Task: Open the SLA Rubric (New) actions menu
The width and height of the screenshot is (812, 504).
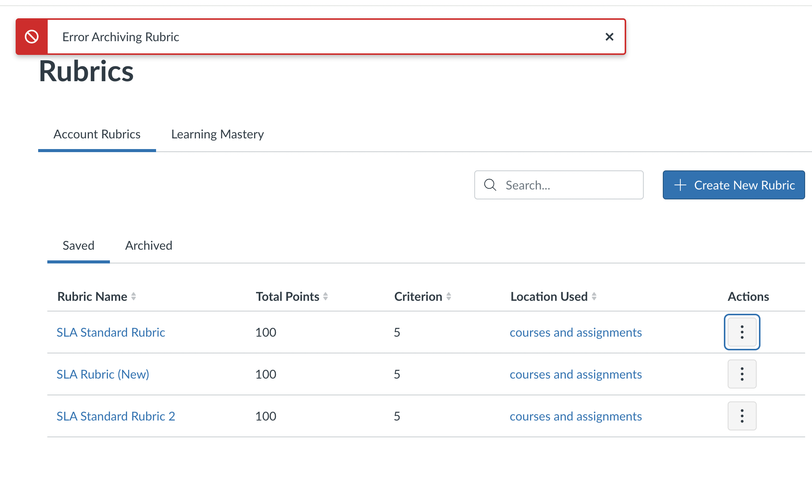Action: click(x=742, y=374)
